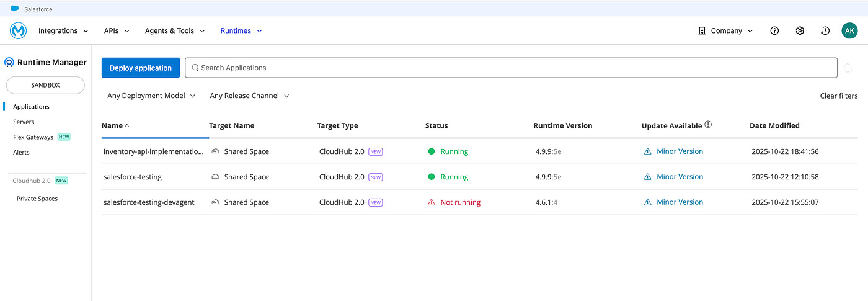Sort by the Runtime Version column header
This screenshot has width=868, height=301.
click(563, 125)
